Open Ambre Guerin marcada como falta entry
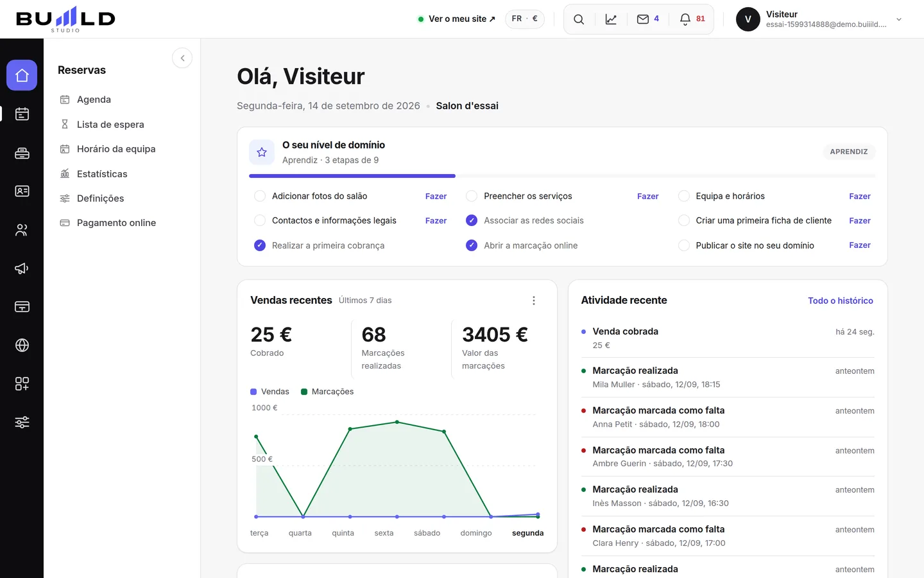 click(x=728, y=457)
